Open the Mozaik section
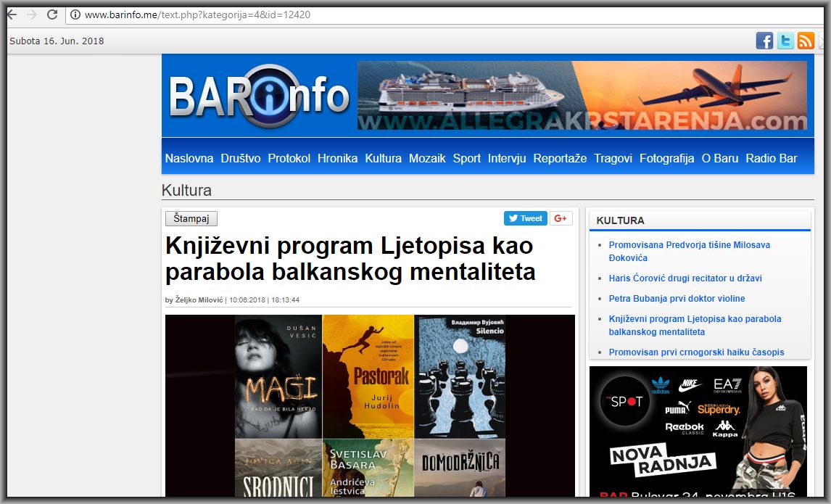831x504 pixels. coord(427,159)
